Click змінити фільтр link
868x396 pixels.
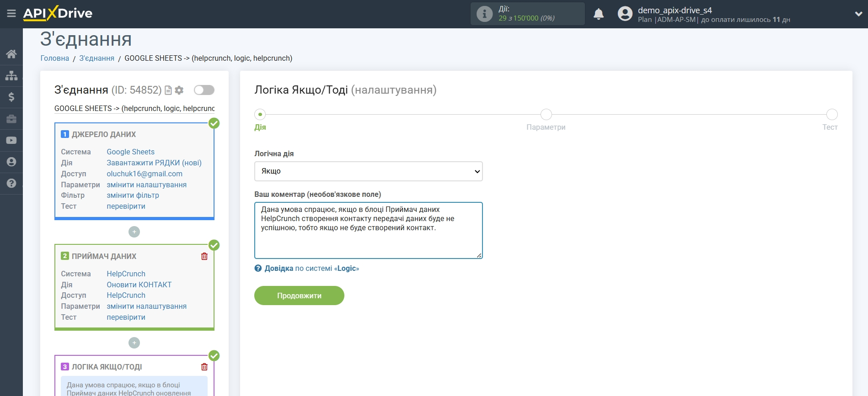pos(133,195)
